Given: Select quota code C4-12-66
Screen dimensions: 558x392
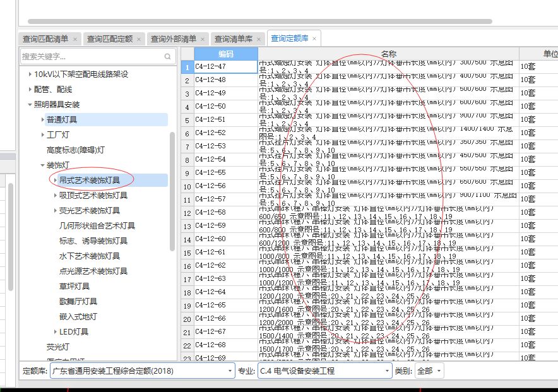Looking at the screenshot, I should (x=225, y=318).
